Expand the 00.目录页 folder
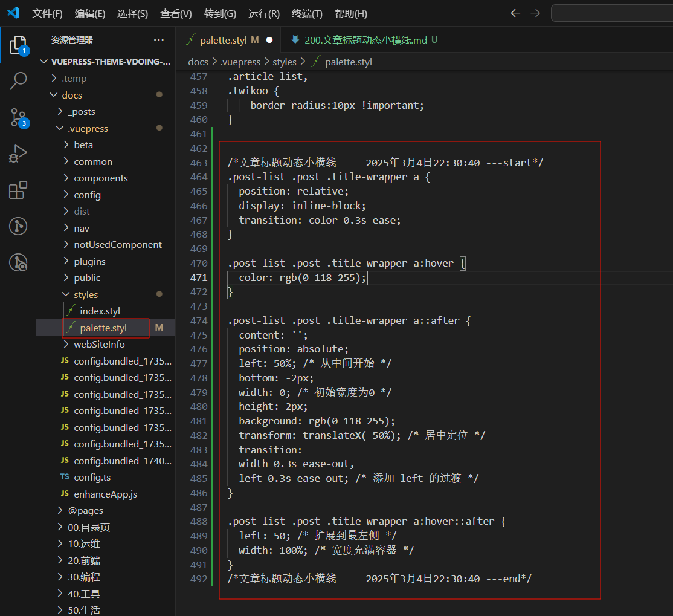Viewport: 673px width, 616px height. [106, 527]
